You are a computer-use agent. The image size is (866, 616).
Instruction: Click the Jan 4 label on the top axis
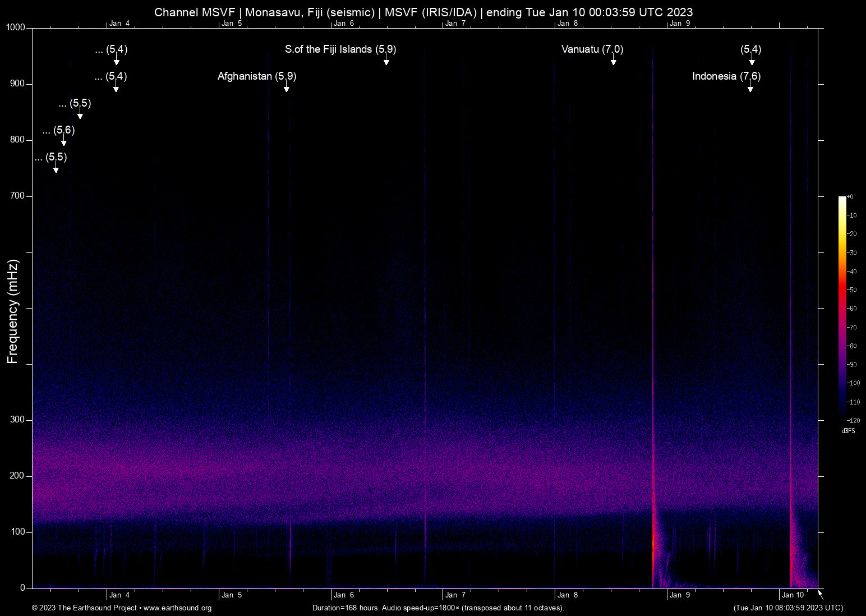[121, 23]
